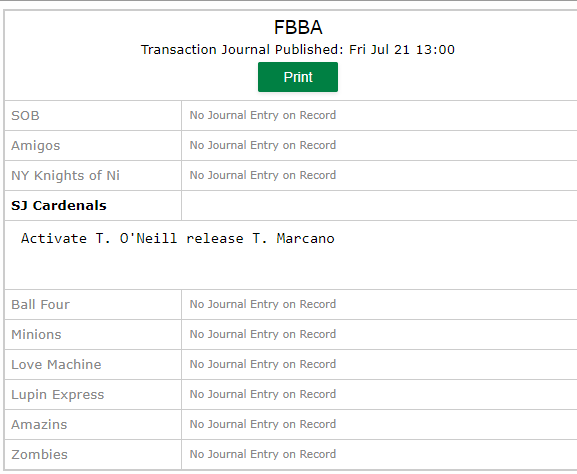Click Minions' No Journal Entry message
Viewport: 577px width, 474px height.
click(263, 334)
